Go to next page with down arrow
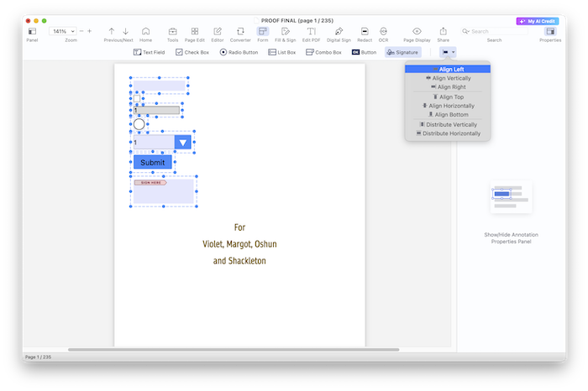The height and width of the screenshot is (391, 588). pyautogui.click(x=126, y=31)
